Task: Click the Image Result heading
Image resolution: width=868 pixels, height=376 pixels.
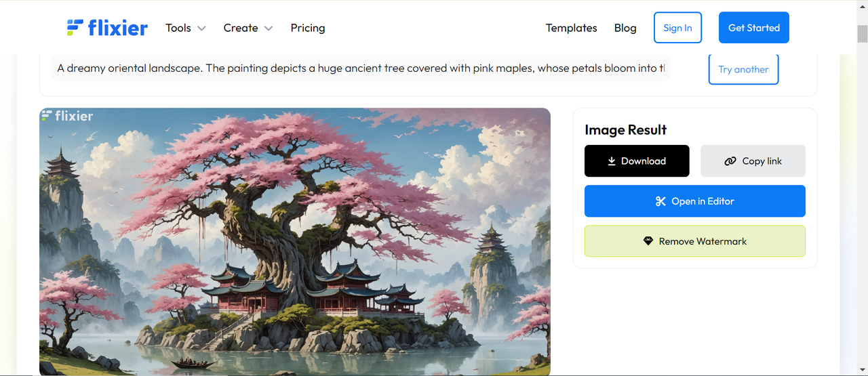Action: click(625, 129)
